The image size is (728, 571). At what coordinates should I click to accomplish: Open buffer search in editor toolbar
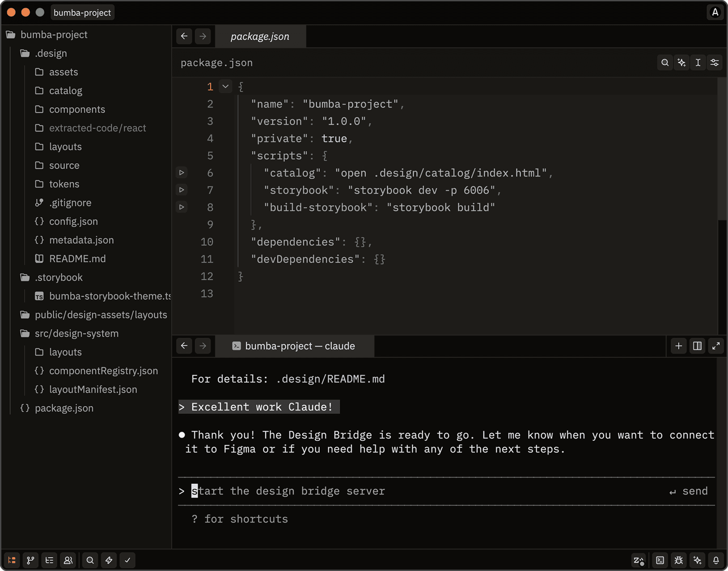pyautogui.click(x=665, y=63)
